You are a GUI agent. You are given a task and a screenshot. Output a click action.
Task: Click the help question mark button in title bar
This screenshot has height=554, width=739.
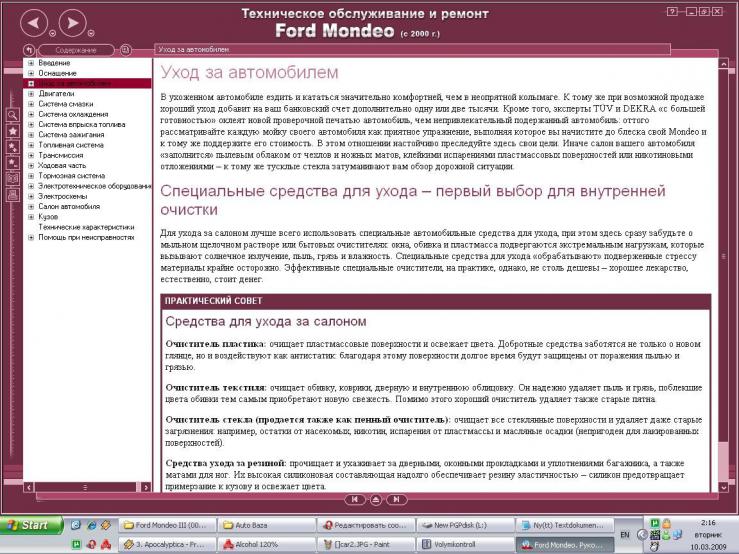pos(672,12)
